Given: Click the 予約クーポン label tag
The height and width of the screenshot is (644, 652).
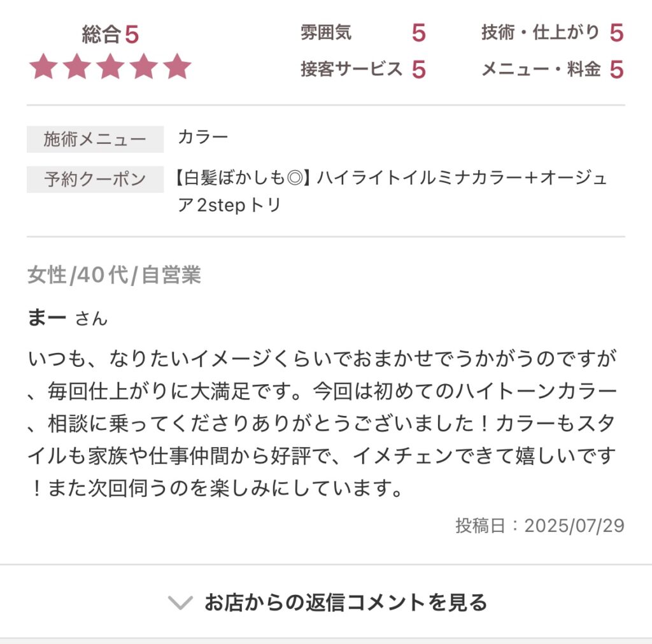Looking at the screenshot, I should [x=95, y=180].
